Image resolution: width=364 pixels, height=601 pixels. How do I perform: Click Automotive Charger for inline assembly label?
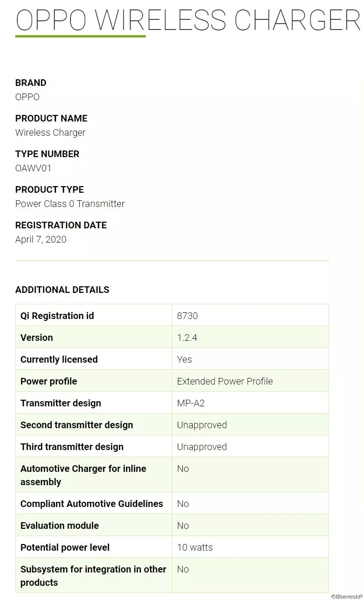(83, 475)
